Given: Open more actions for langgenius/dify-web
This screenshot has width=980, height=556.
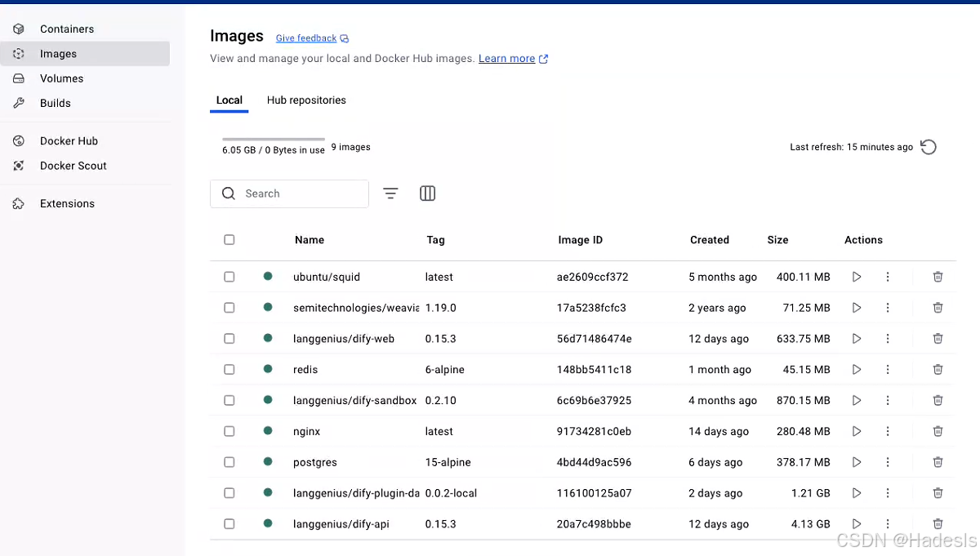Looking at the screenshot, I should click(x=888, y=339).
